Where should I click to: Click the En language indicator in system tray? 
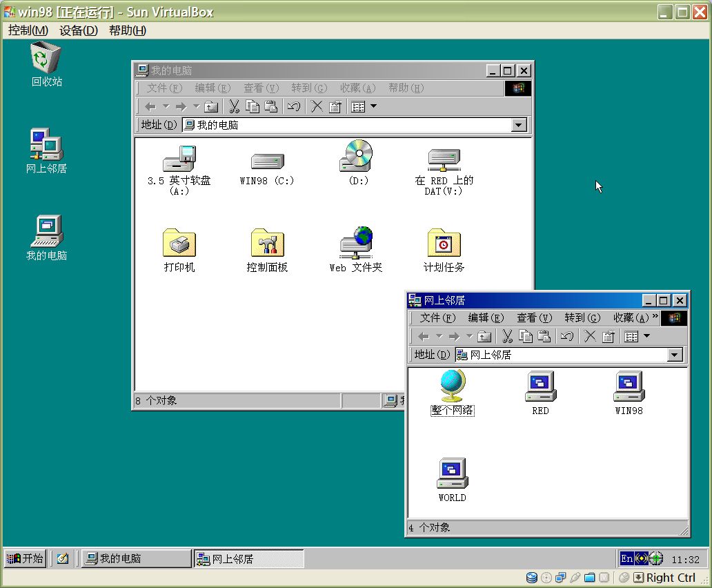[626, 558]
